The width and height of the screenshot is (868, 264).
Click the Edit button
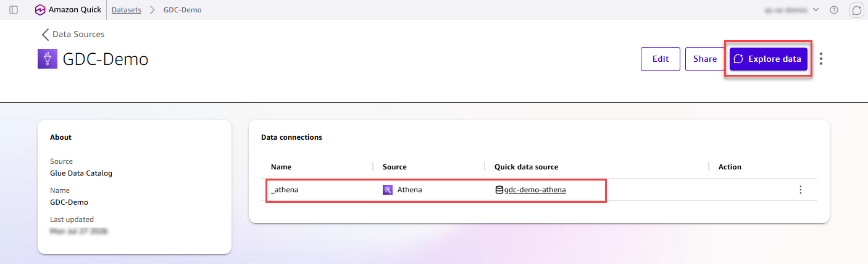tap(661, 59)
